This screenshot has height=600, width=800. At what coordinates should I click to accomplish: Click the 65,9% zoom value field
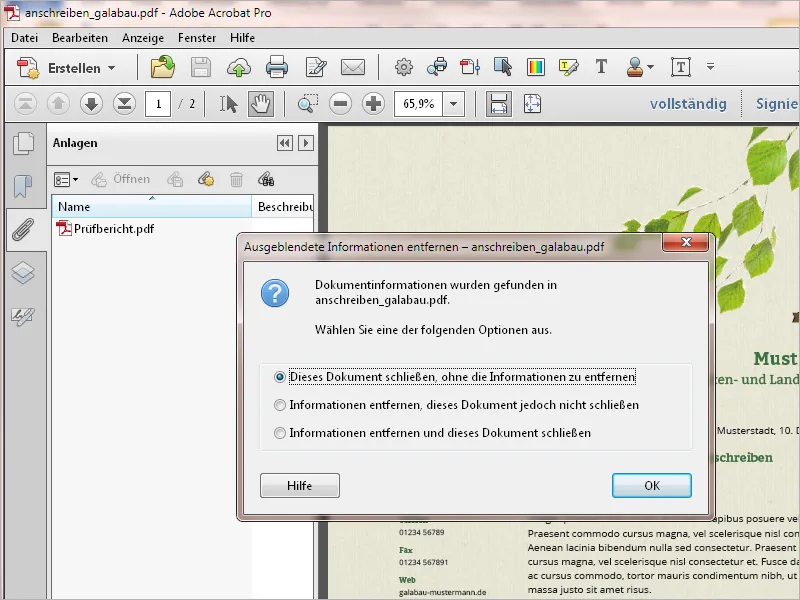418,104
